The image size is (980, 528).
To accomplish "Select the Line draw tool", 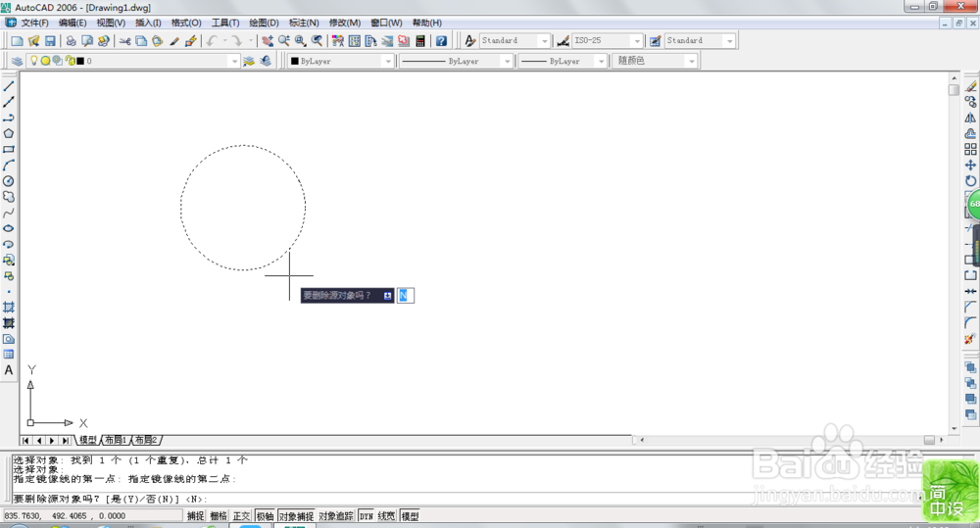I will coord(9,86).
